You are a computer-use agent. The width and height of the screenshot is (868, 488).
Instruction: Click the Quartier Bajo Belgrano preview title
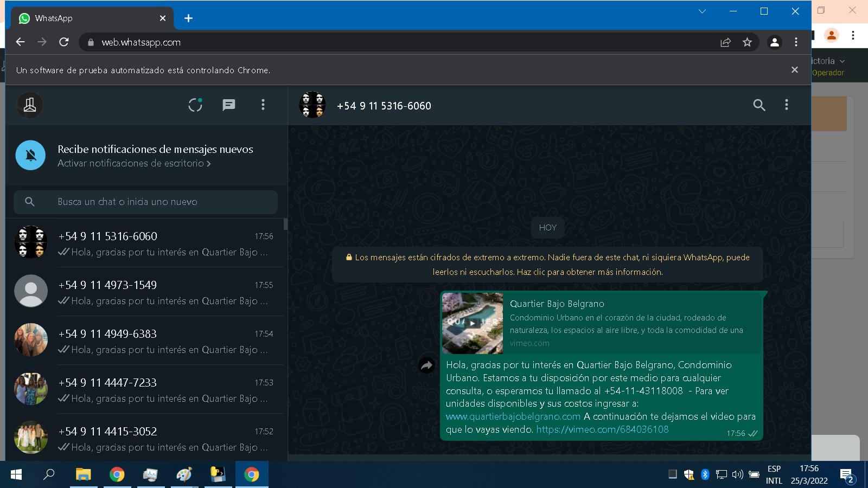[x=557, y=304]
